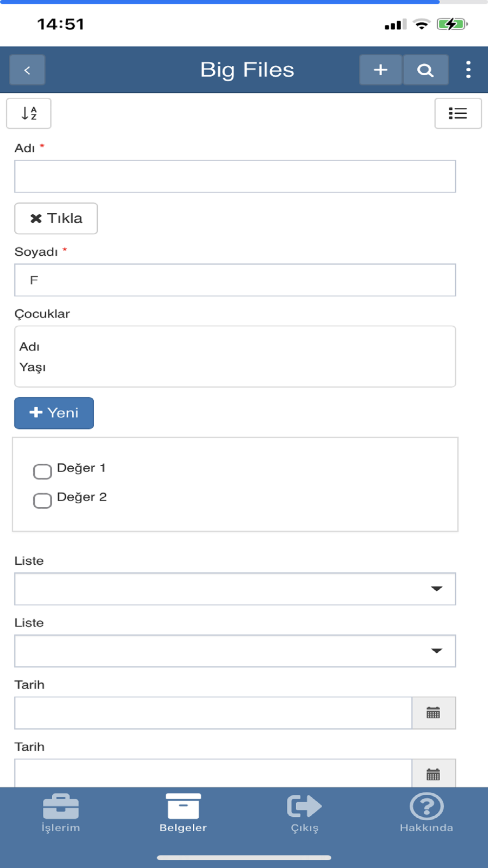Tap the back arrow button
Viewport: 488px width, 868px height.
27,70
